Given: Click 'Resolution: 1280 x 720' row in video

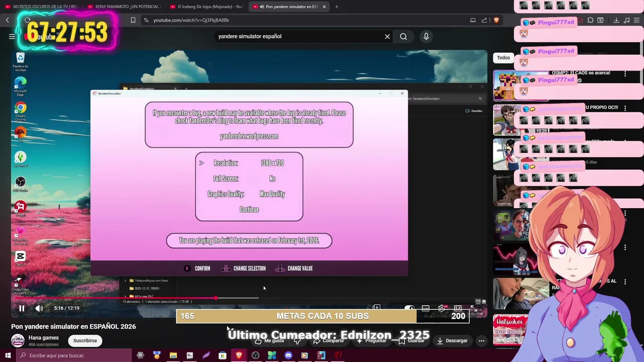Looking at the screenshot, I should 249,163.
